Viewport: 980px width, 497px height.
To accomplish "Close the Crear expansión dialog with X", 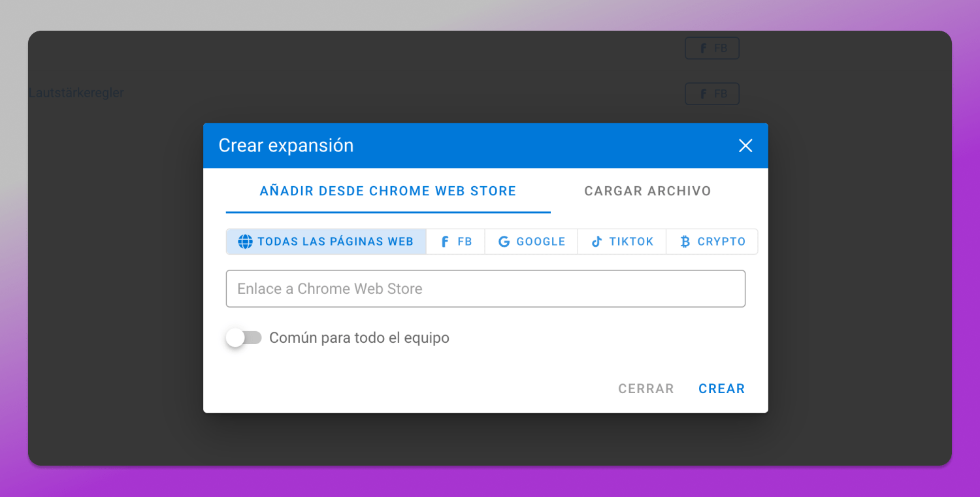I will pos(745,146).
